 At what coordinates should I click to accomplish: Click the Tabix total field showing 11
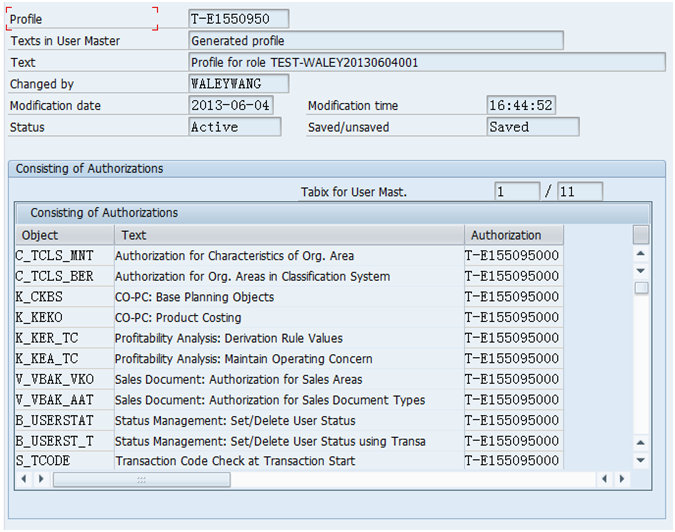click(580, 192)
